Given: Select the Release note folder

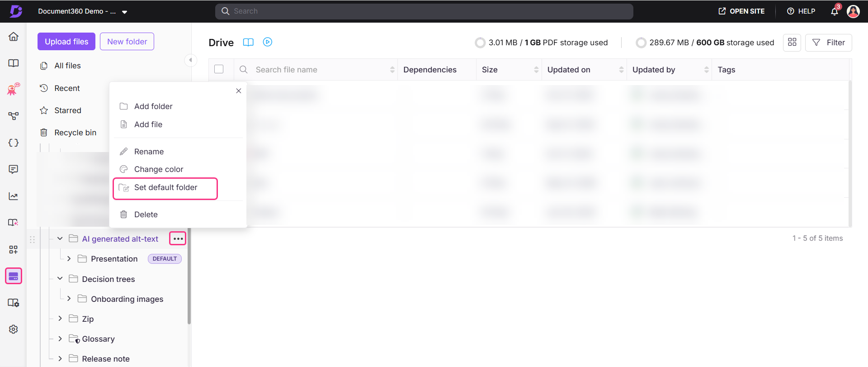Looking at the screenshot, I should 106,359.
